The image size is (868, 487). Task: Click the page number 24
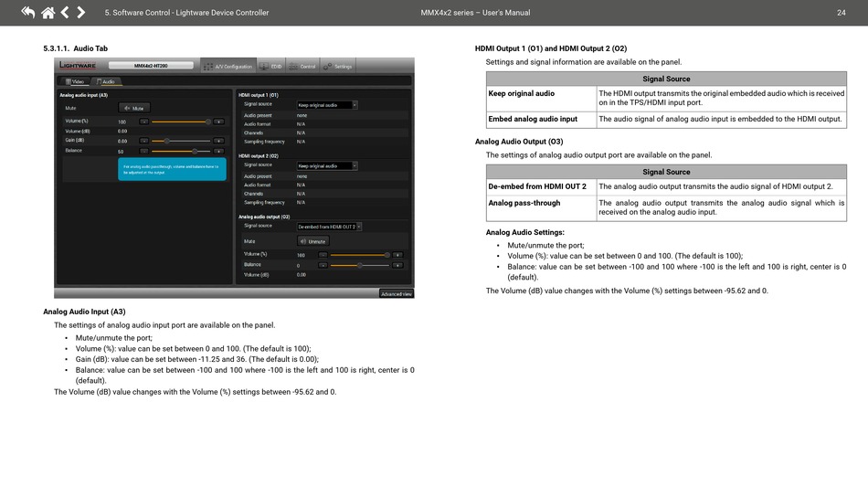[x=841, y=12]
